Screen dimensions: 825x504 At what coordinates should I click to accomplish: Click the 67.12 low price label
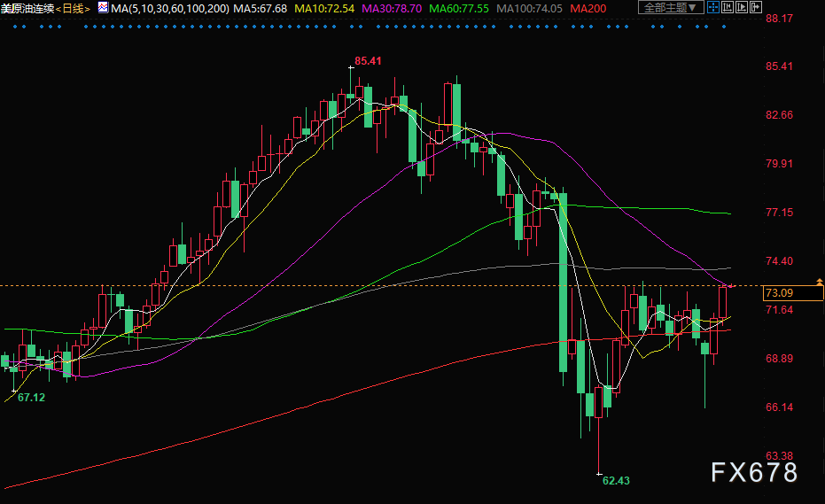31,397
